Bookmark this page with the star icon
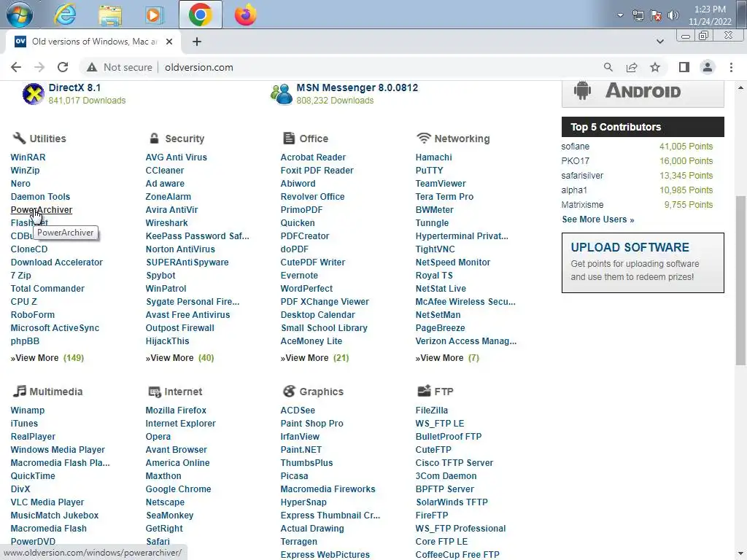Image resolution: width=747 pixels, height=560 pixels. pyautogui.click(x=655, y=67)
